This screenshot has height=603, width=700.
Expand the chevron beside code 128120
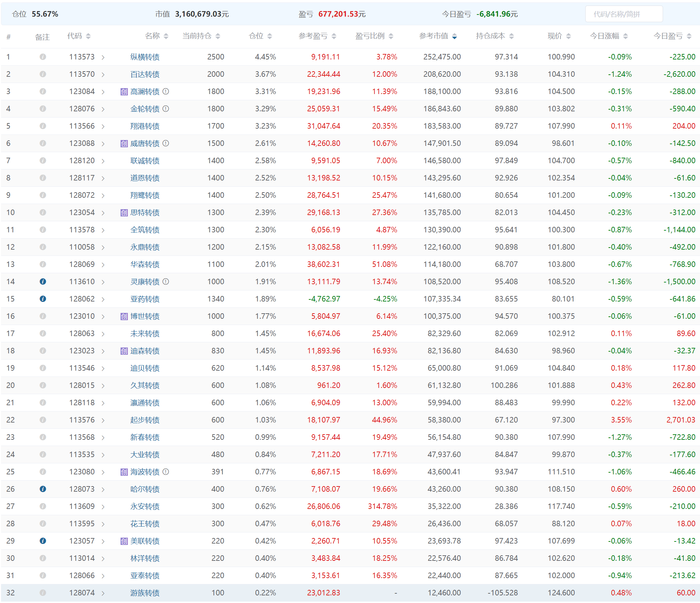click(x=103, y=161)
